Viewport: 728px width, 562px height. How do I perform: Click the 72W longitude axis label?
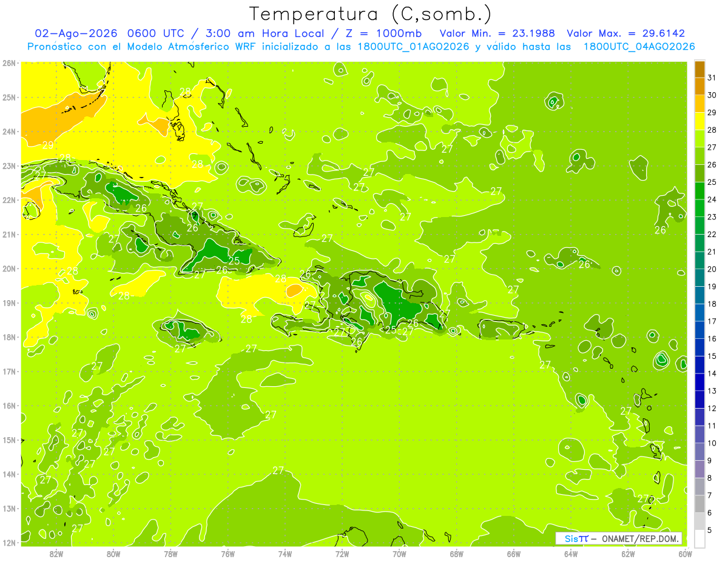(342, 554)
